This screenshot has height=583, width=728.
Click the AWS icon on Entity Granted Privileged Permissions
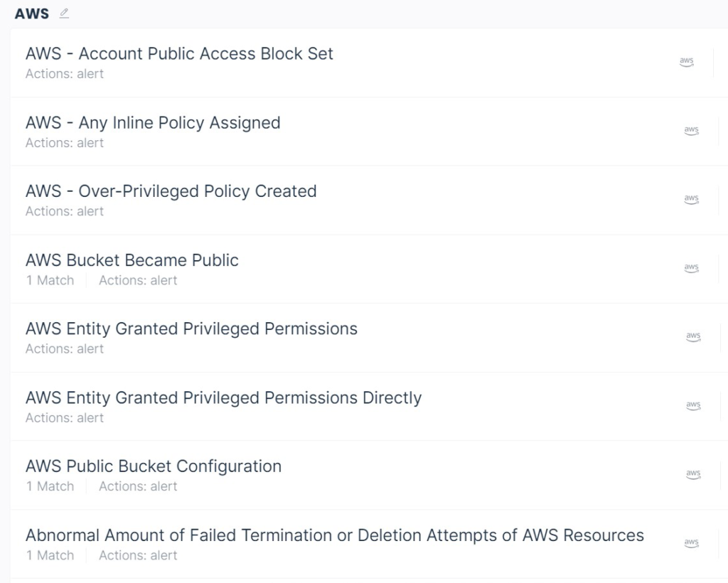[x=692, y=337]
